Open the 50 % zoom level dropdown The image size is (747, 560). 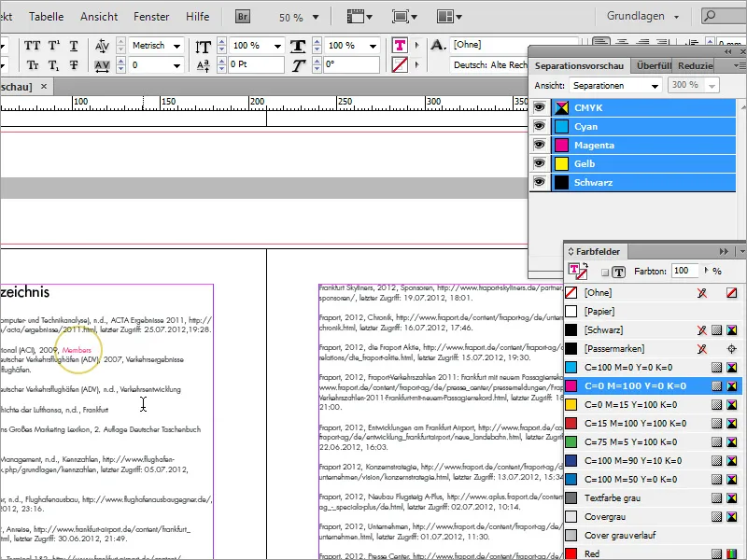(x=316, y=17)
